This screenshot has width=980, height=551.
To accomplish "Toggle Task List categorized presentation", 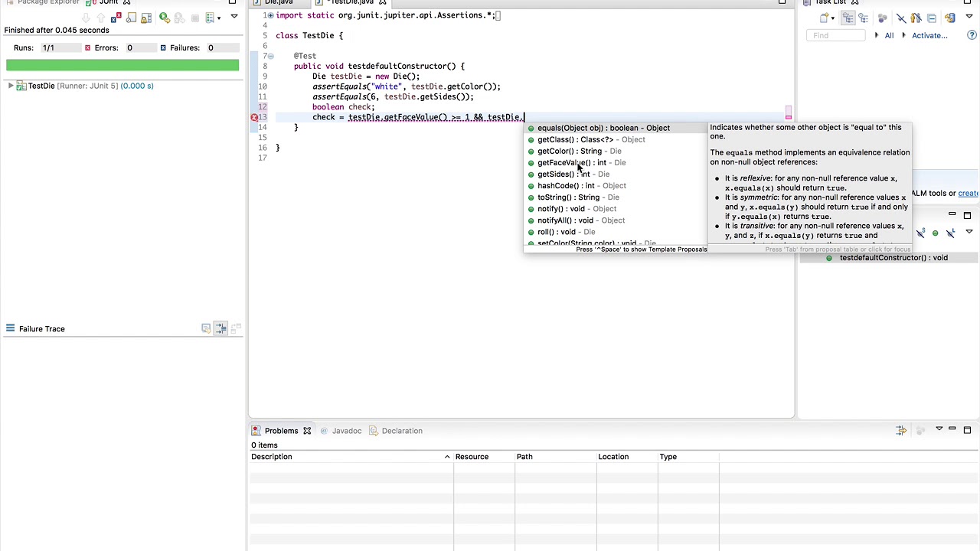I will click(x=850, y=18).
